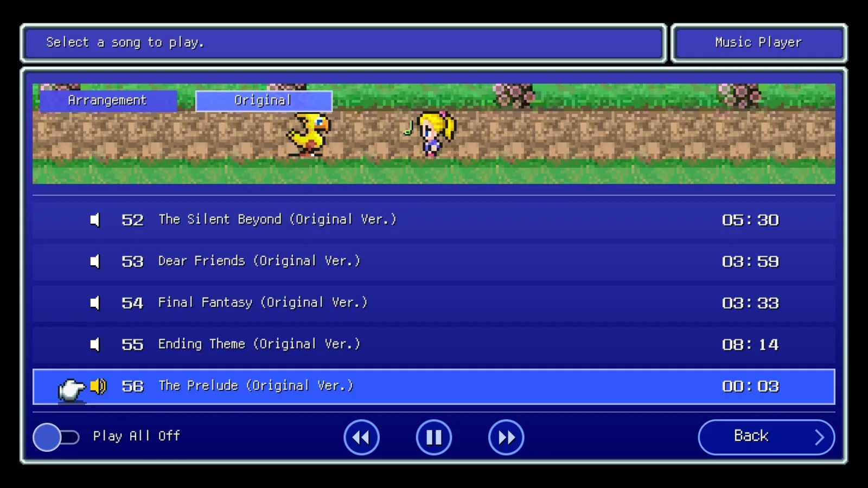Click the pointing glove cursor icon

tap(72, 390)
